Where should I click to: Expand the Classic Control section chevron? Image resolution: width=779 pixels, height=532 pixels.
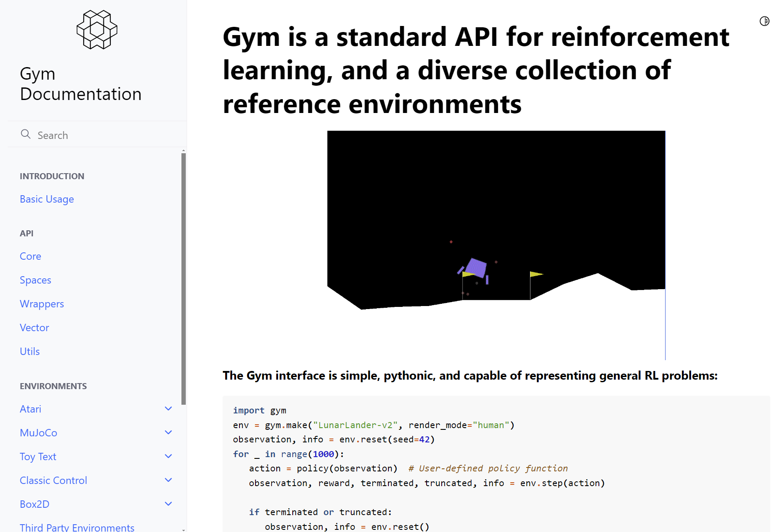coord(168,480)
